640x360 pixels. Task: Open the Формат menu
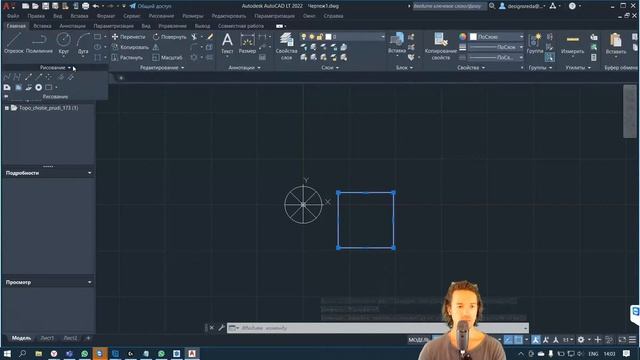coord(106,16)
